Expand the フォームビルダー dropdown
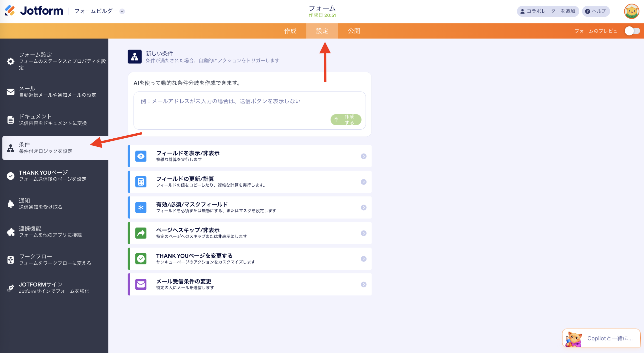 tap(123, 11)
